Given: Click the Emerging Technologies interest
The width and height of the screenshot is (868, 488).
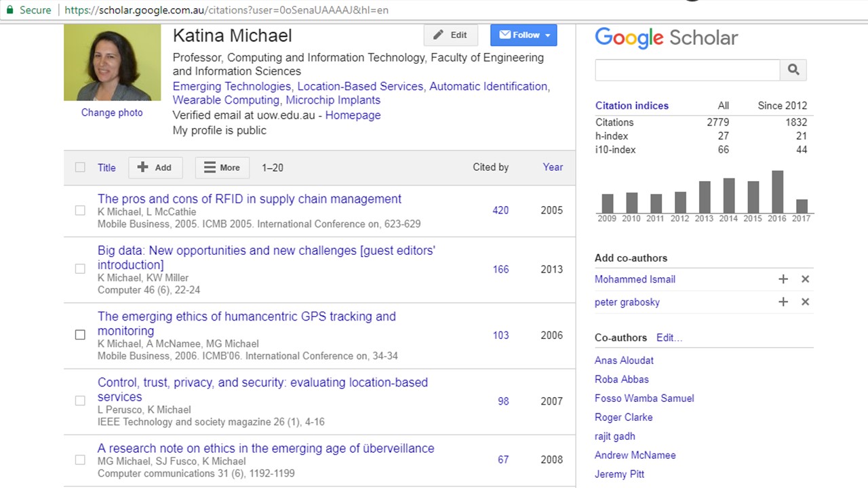Looking at the screenshot, I should pos(232,87).
